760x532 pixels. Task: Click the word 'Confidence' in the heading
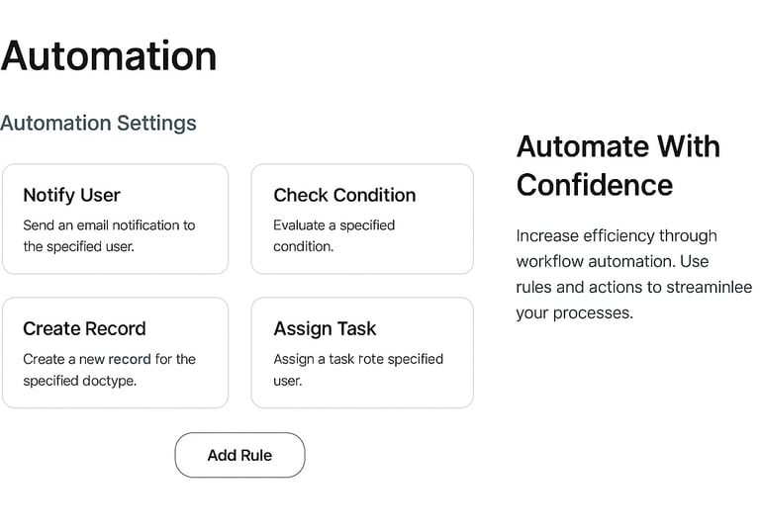tap(594, 185)
